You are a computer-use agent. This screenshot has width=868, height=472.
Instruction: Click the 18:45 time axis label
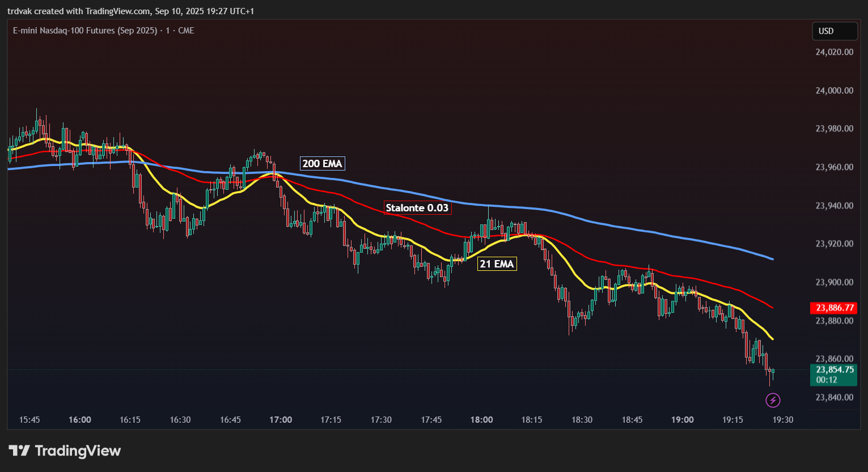point(632,420)
